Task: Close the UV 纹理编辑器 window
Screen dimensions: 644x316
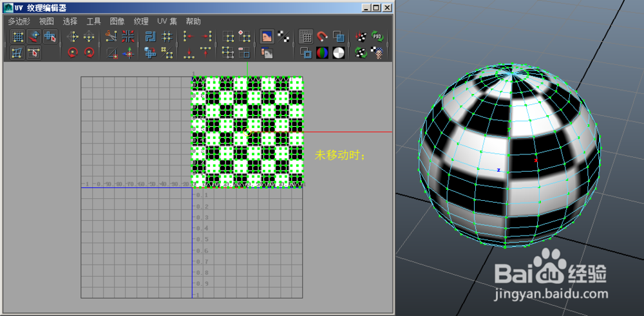Action: 387,7
